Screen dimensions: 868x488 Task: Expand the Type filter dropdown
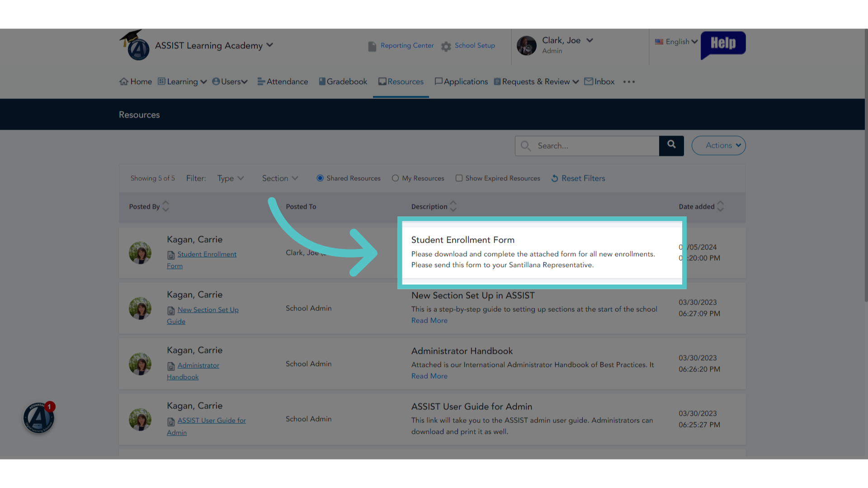(x=231, y=178)
